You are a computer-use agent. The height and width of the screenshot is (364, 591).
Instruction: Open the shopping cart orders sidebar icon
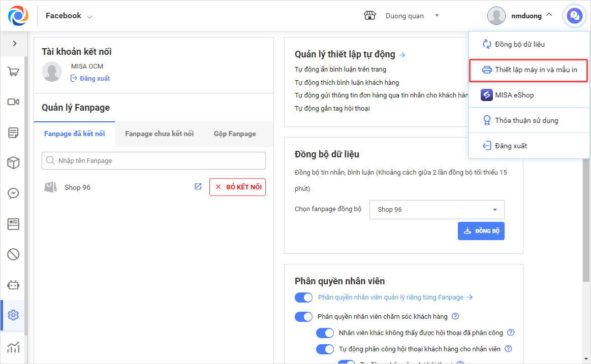click(x=13, y=72)
